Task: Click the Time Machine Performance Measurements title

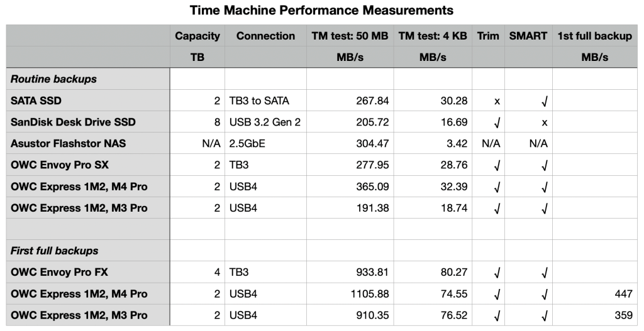Action: tap(321, 11)
